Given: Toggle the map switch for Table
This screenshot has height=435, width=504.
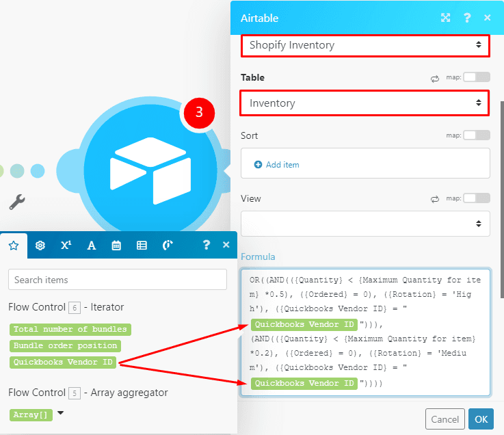Looking at the screenshot, I should coord(476,77).
